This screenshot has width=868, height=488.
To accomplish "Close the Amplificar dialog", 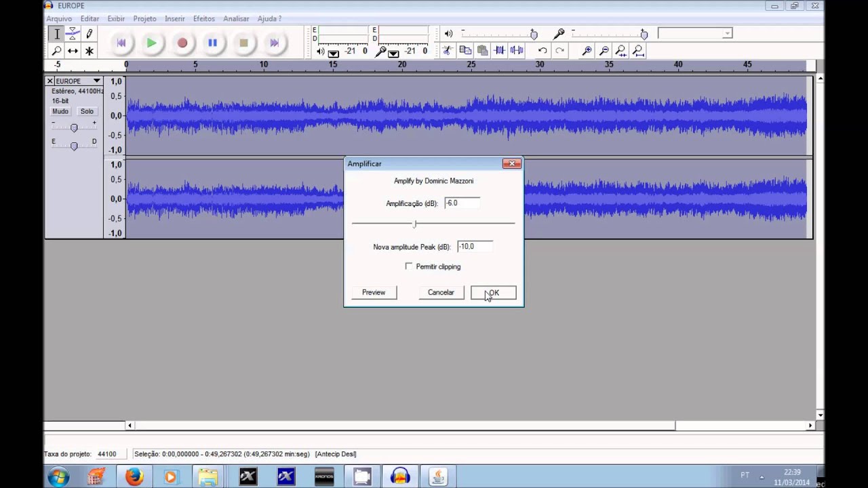I will point(512,163).
